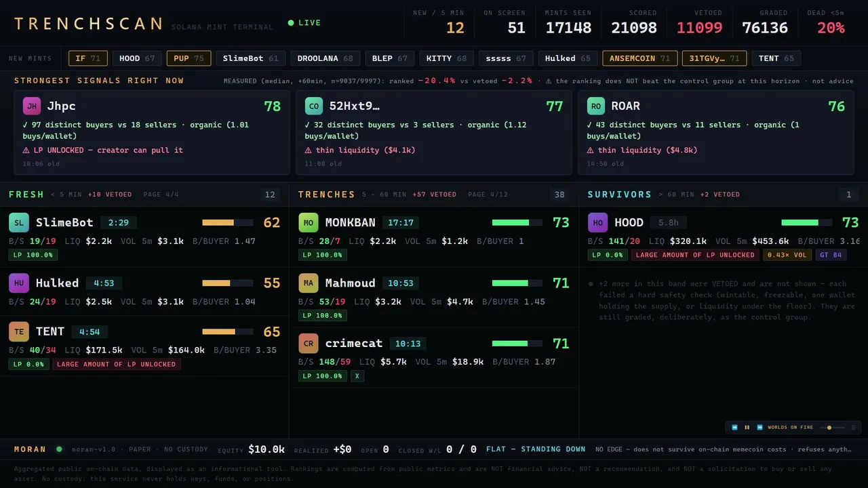Click the MONKBAN score bar
Viewport: 868px width, 488px height.
[517, 222]
